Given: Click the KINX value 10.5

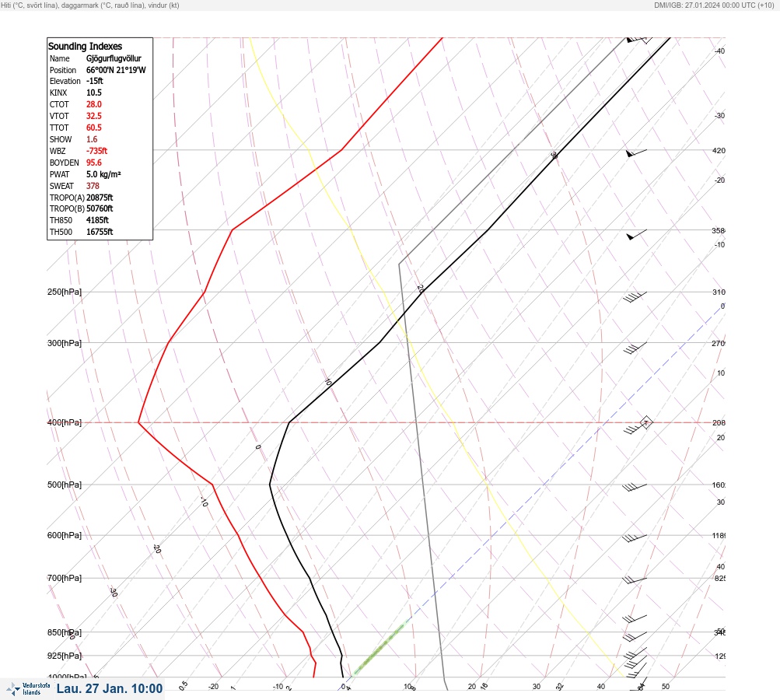Looking at the screenshot, I should tap(93, 93).
